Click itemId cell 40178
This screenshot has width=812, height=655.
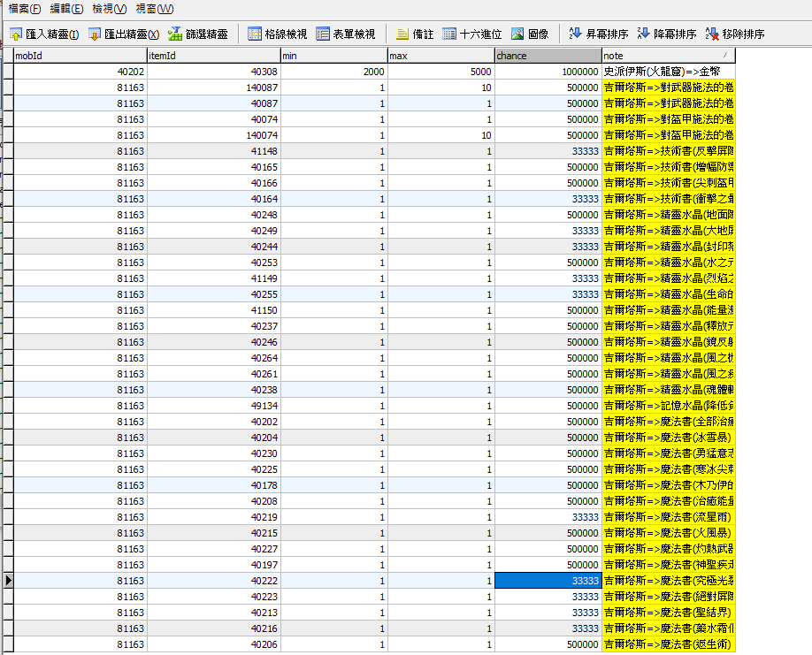[214, 485]
